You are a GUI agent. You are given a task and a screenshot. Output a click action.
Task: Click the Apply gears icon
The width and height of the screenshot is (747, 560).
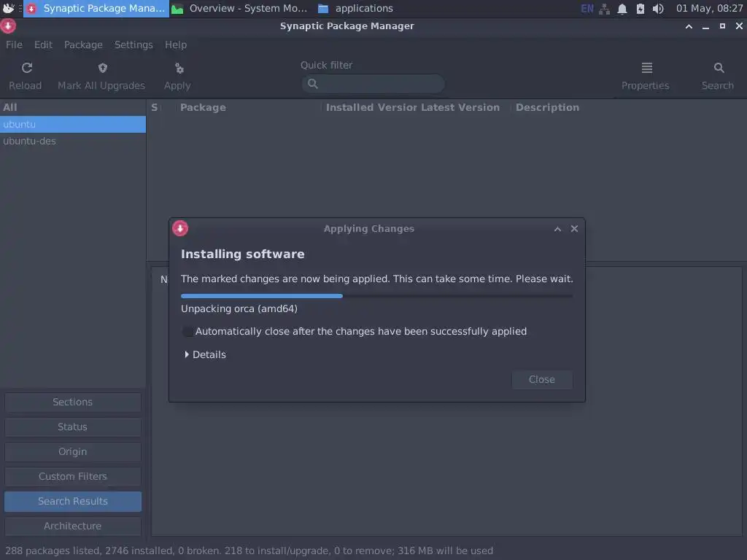[179, 69]
